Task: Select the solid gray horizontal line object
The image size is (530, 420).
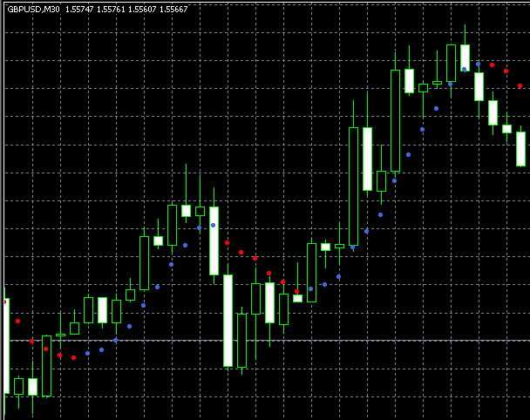Action: tap(267, 340)
